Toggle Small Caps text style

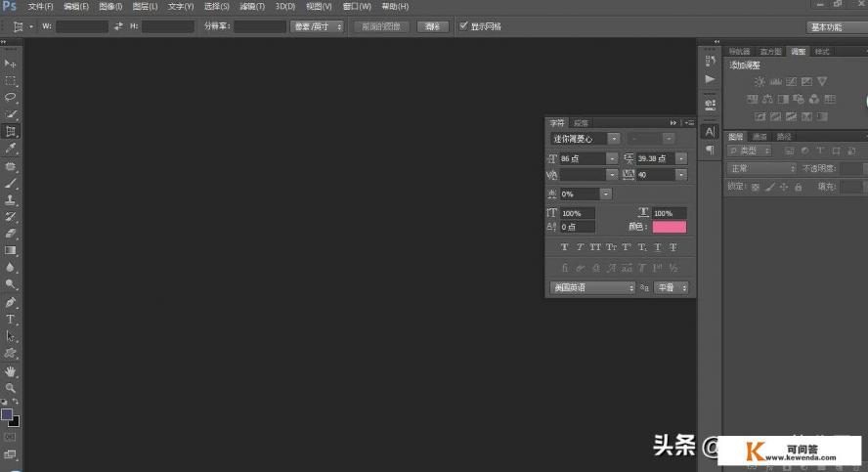[611, 247]
